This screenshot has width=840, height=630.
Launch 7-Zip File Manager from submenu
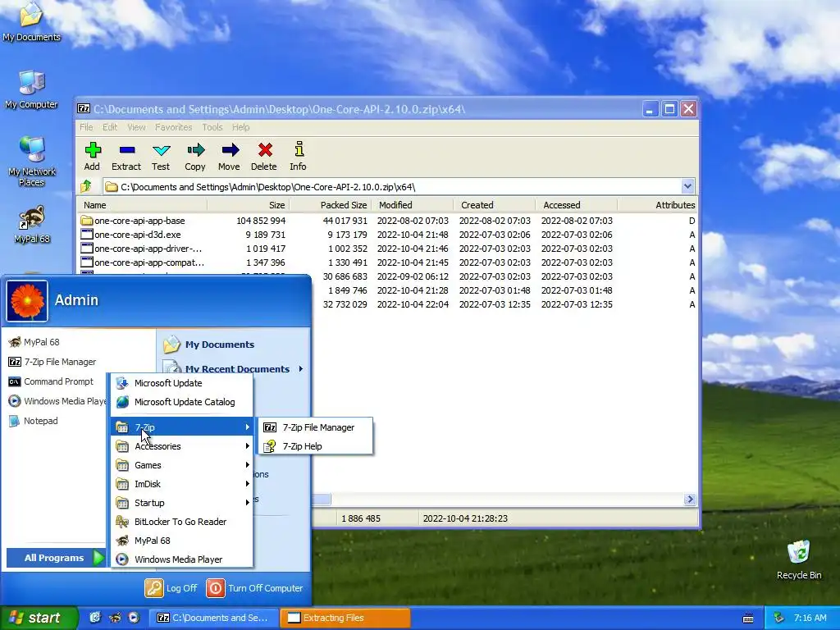pos(316,427)
